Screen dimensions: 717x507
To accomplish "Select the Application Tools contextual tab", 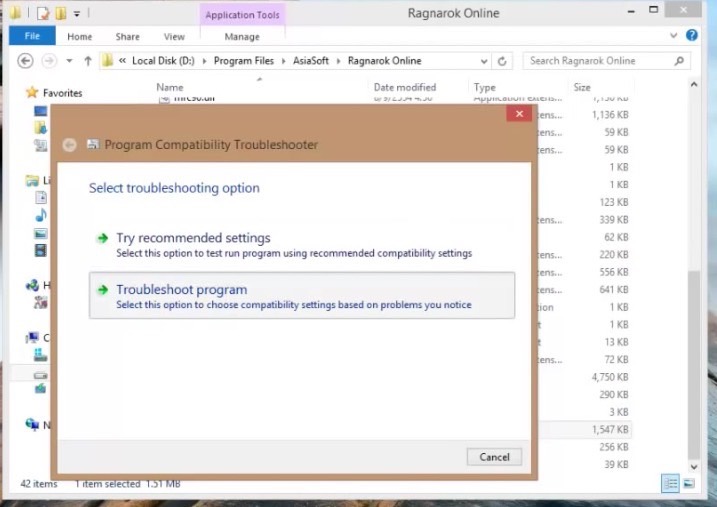I will [x=242, y=15].
